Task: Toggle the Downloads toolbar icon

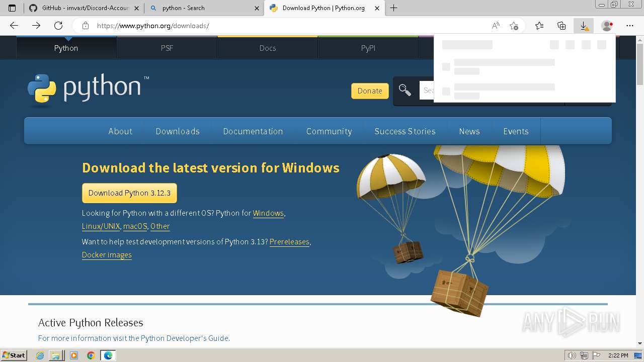Action: 584,26
